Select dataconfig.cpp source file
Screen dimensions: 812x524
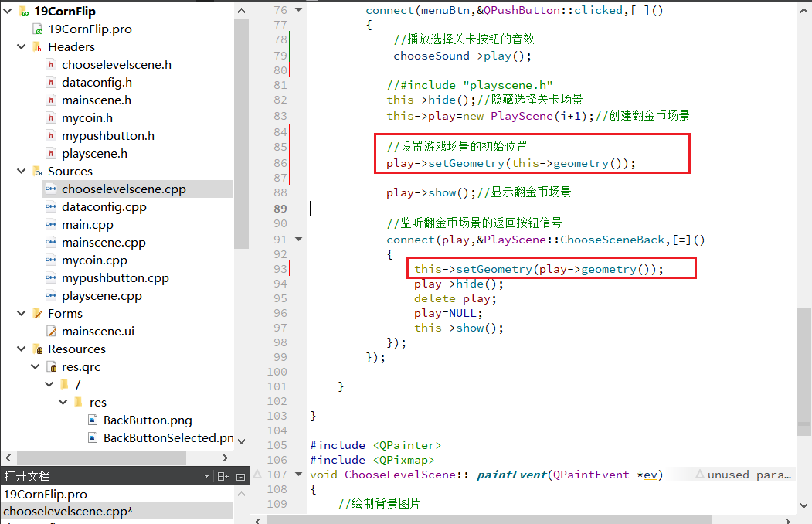pos(104,206)
